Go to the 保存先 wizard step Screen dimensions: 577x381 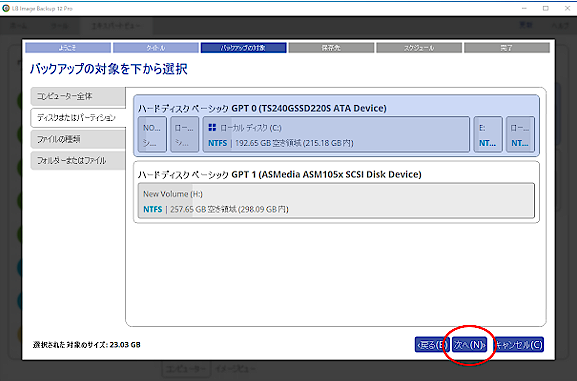[x=331, y=48]
